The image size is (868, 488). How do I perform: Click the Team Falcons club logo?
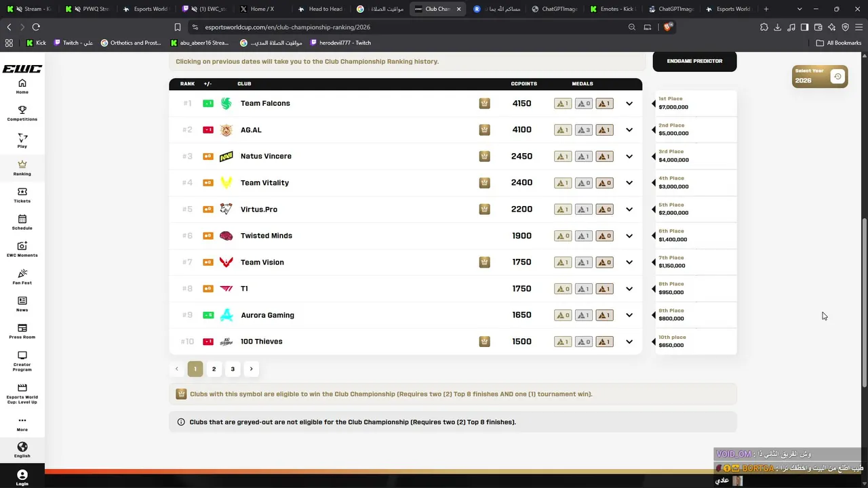click(226, 103)
